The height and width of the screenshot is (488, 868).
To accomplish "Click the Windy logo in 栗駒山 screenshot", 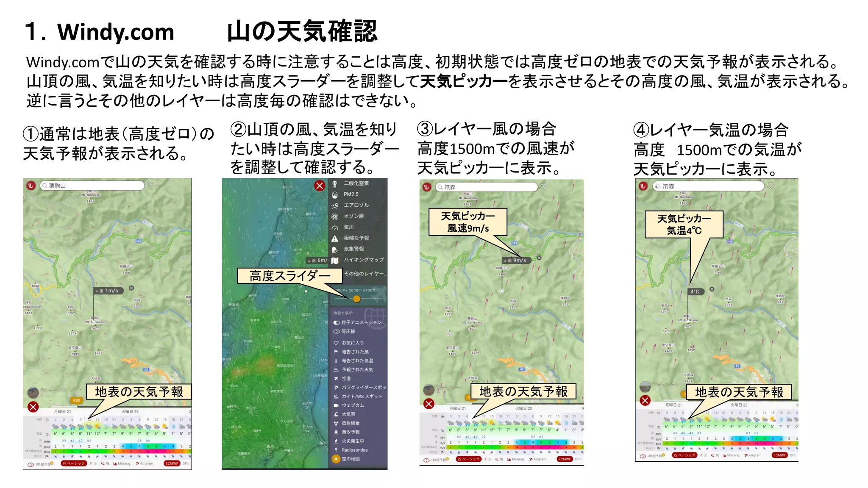I will tap(31, 186).
